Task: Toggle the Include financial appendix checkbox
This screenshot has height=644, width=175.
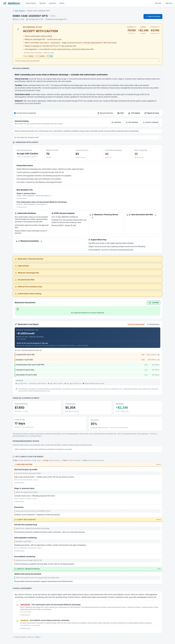Action: [15, 113]
